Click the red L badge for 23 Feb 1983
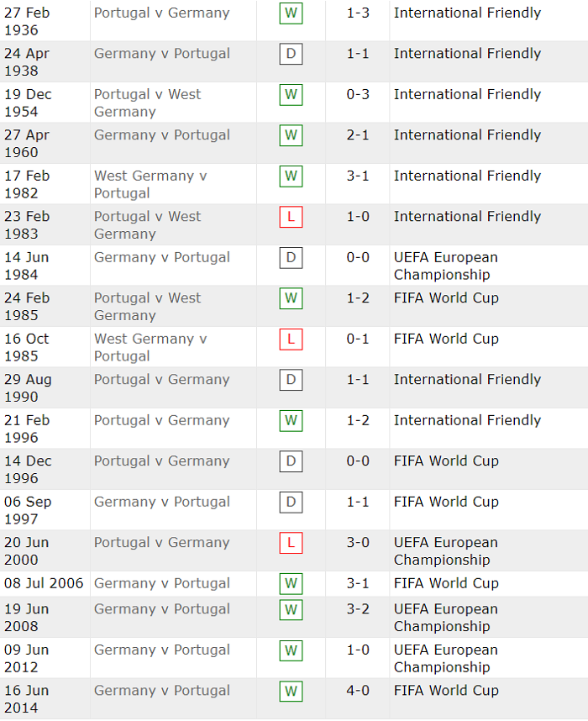The height and width of the screenshot is (721, 588). coord(291,217)
